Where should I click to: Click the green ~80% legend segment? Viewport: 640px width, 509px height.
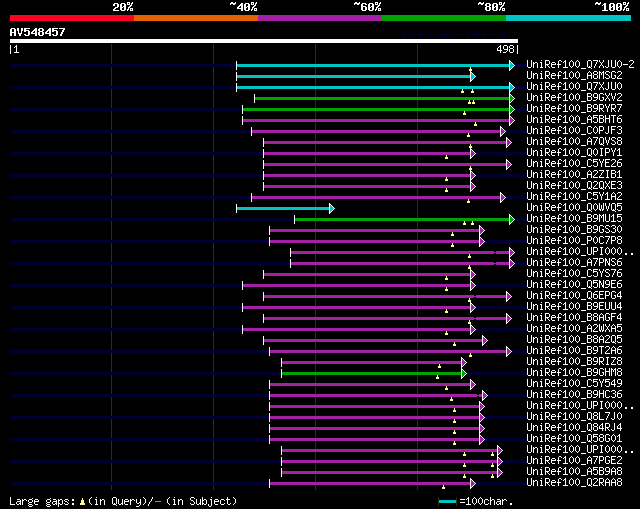coord(444,18)
